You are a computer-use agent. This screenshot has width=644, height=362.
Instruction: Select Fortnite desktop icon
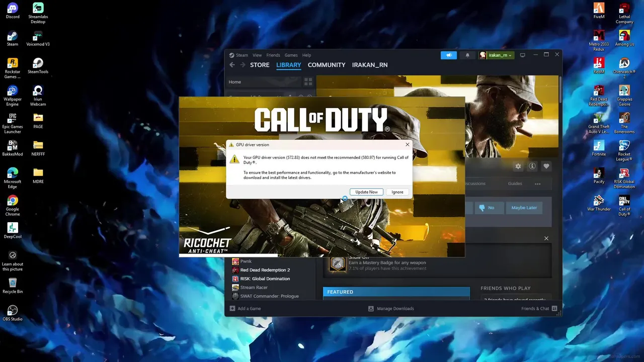pos(599,148)
